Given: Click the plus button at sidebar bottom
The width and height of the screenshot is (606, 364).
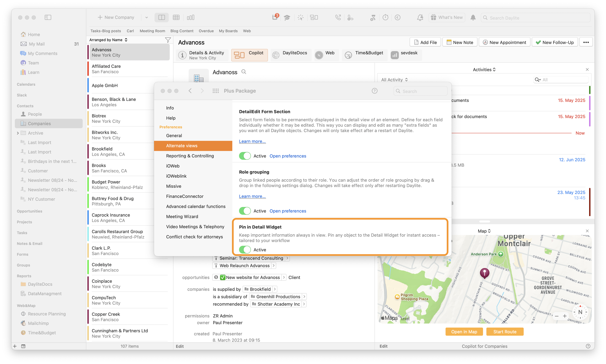Looking at the screenshot, I should click(x=15, y=346).
